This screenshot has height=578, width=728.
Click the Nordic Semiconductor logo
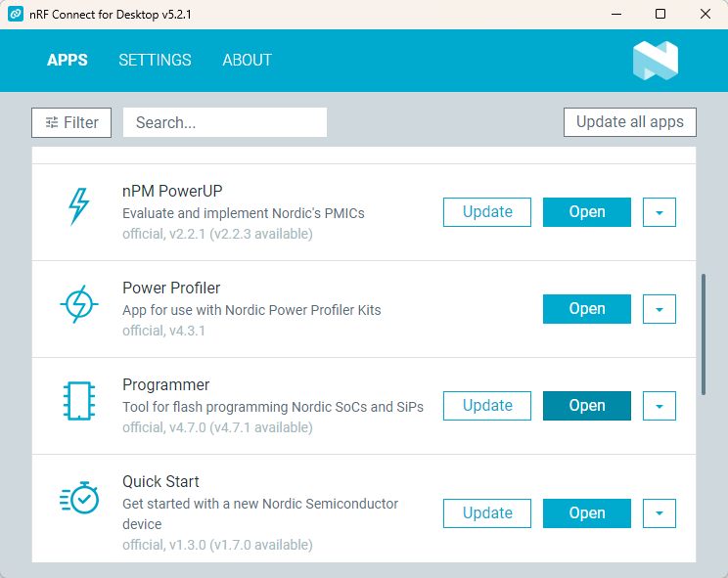[656, 61]
